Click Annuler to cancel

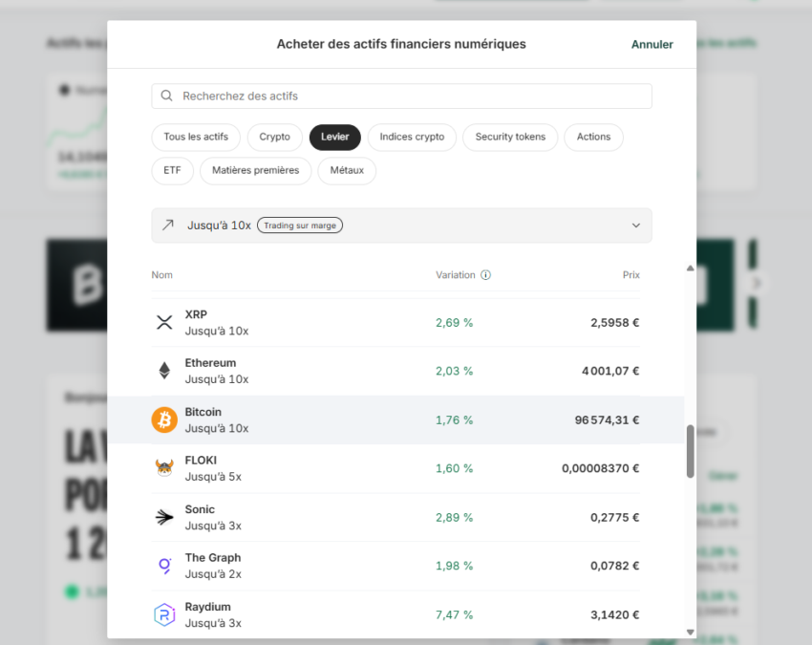(x=652, y=44)
